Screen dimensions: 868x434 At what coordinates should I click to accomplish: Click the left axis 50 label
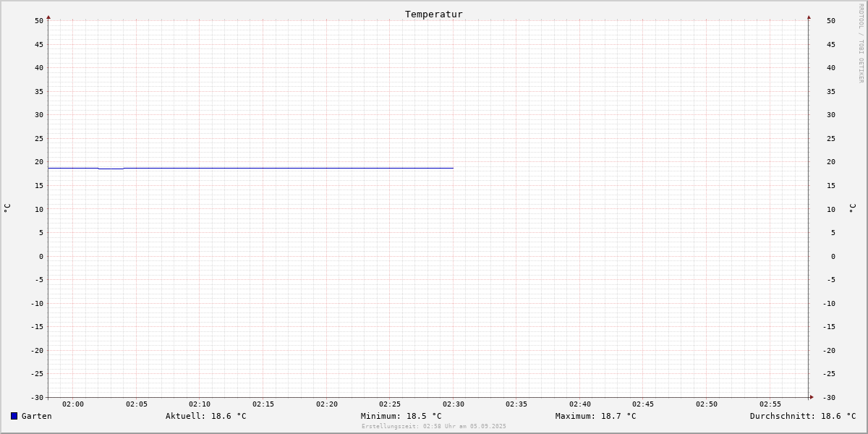[x=39, y=21]
